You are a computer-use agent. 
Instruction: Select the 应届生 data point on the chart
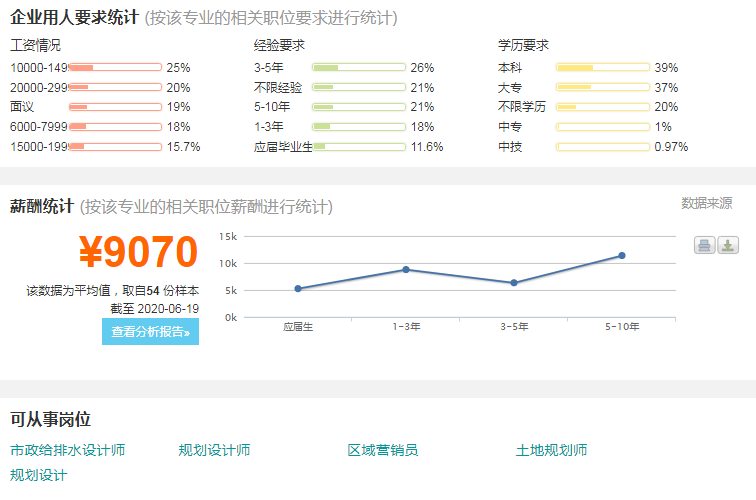tap(298, 288)
